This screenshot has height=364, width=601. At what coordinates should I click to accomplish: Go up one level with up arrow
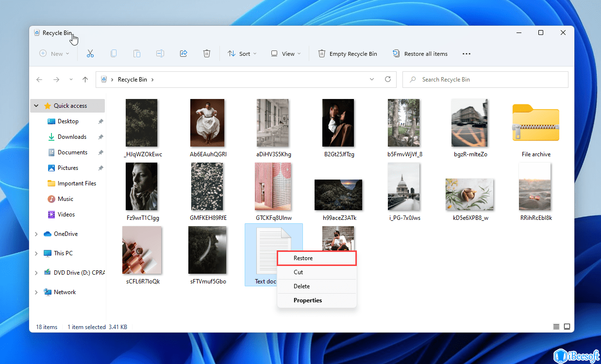(x=85, y=80)
